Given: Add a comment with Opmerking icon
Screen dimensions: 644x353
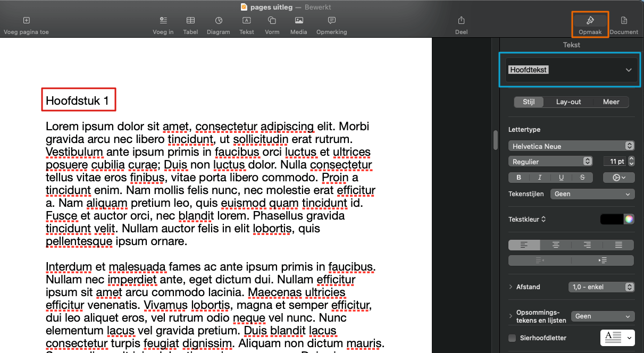Looking at the screenshot, I should click(x=331, y=20).
